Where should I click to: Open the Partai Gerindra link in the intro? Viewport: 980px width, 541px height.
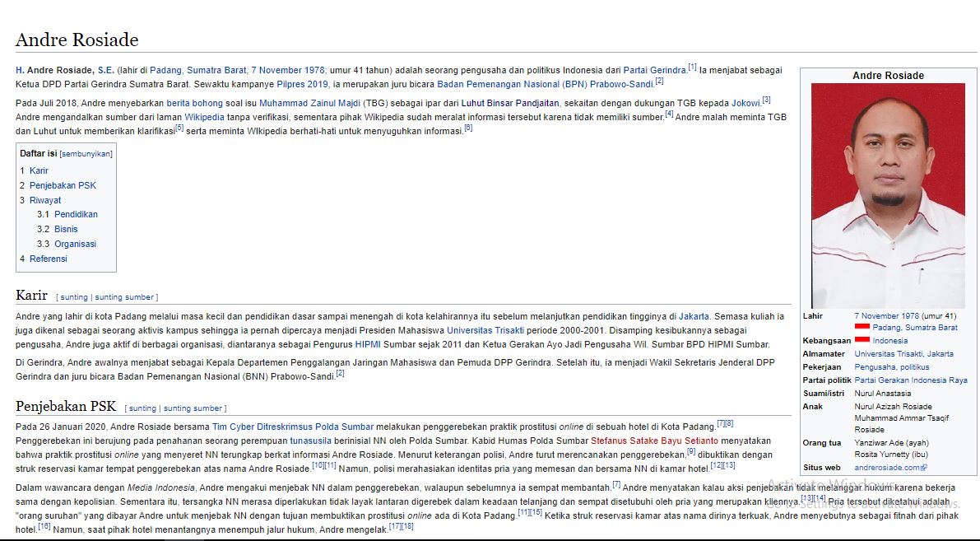654,71
